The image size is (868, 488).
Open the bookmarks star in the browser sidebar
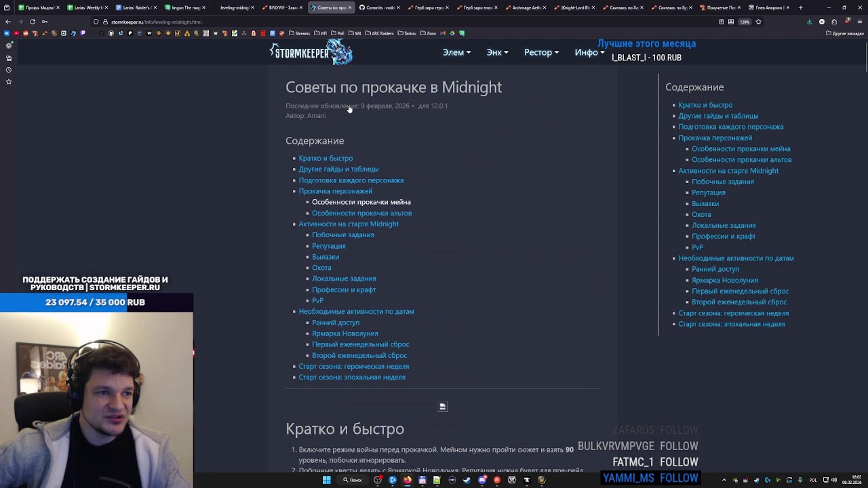click(9, 81)
